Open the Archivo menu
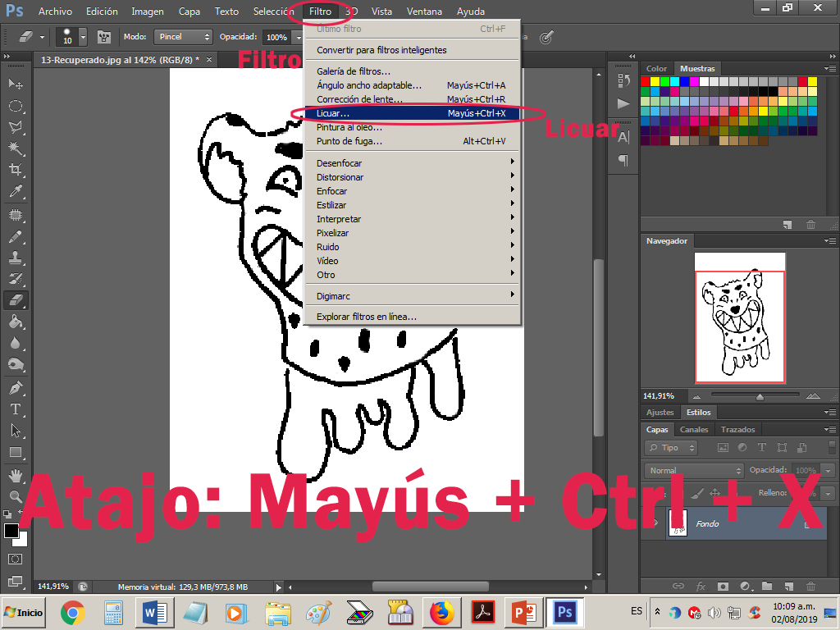 tap(55, 11)
